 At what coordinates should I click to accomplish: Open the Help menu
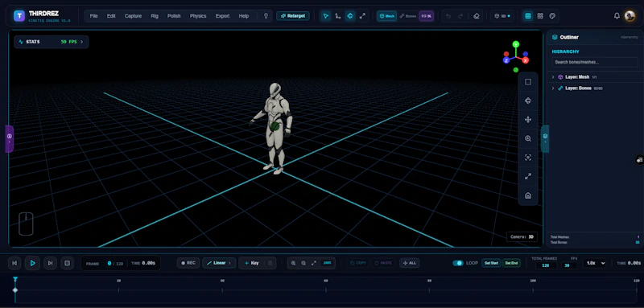coord(244,16)
